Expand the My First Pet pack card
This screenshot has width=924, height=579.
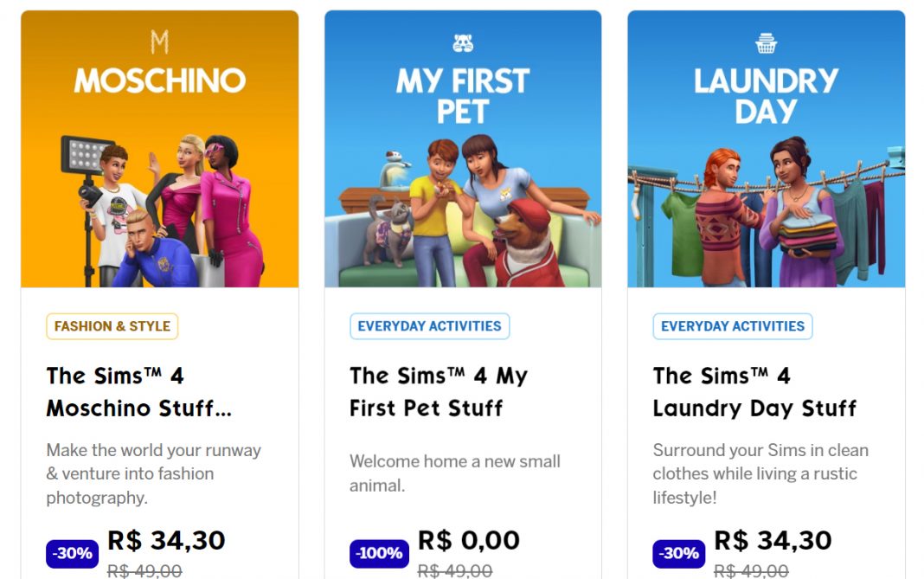pyautogui.click(x=464, y=286)
